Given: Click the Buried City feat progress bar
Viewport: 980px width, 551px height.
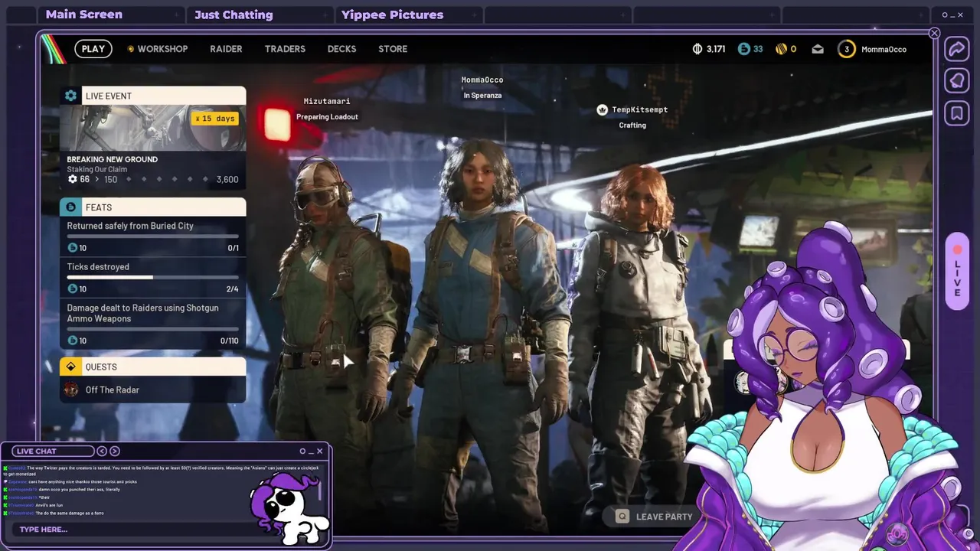Looking at the screenshot, I should click(153, 236).
